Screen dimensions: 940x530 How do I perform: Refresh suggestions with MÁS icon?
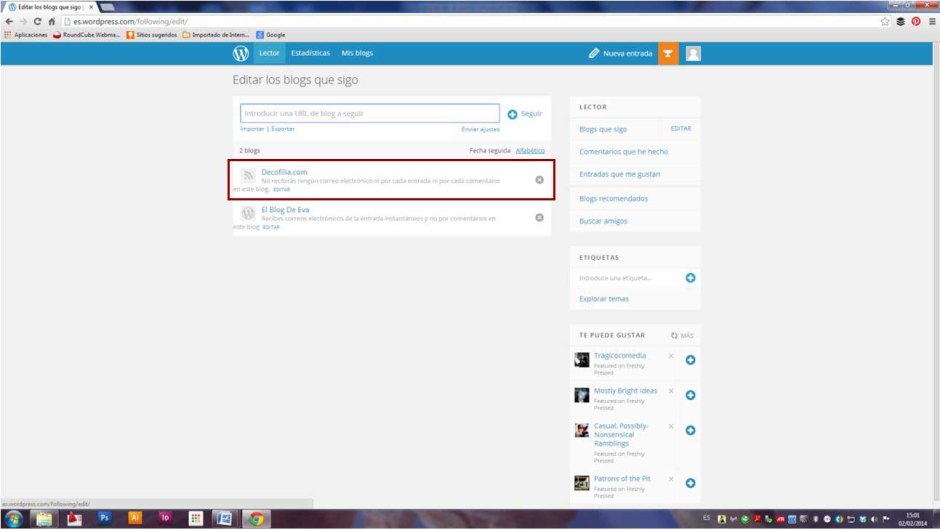(x=674, y=336)
